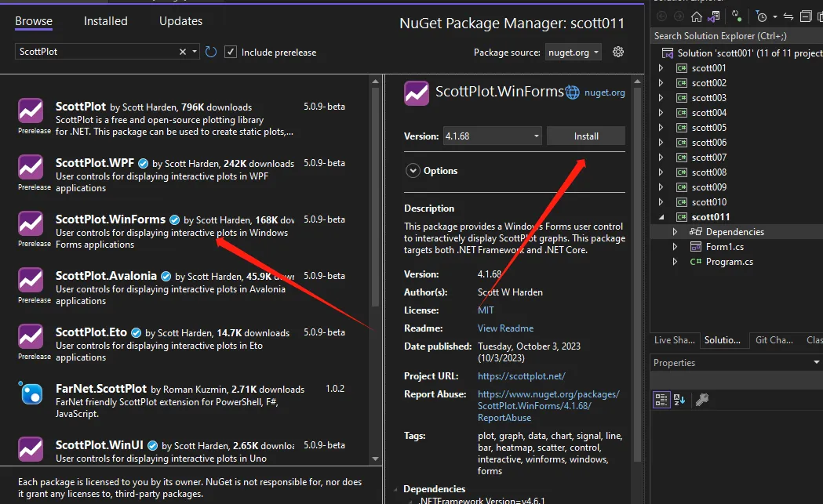Image resolution: width=823 pixels, height=504 pixels.
Task: Click the ScottPlot.Eto package logo
Action: pos(31,337)
